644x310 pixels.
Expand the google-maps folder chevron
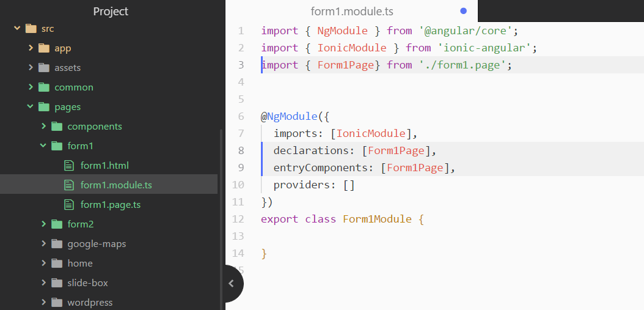click(43, 243)
